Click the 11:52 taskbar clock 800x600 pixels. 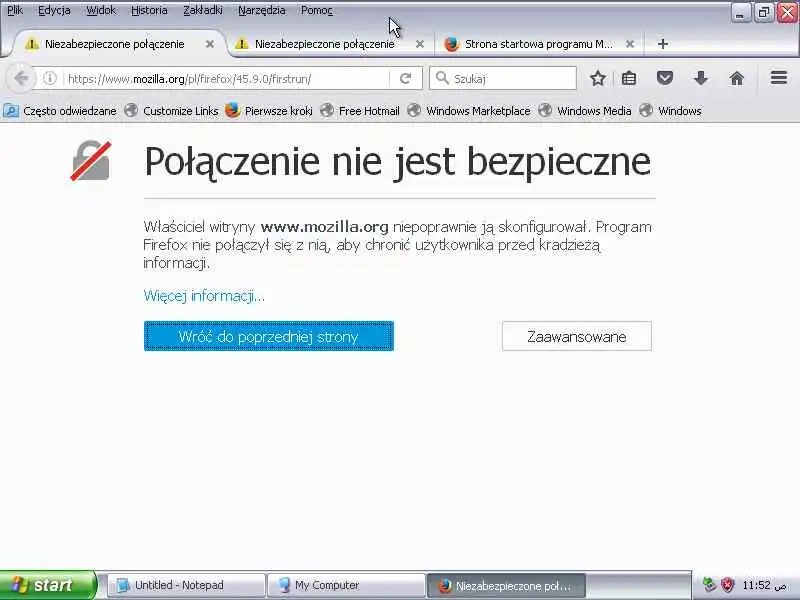click(x=764, y=585)
